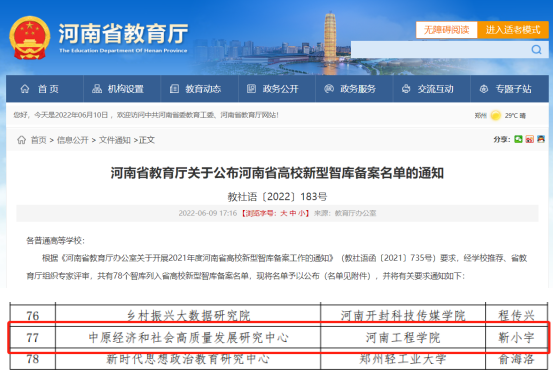Click cell 河南开封科技传媒学院
The height and width of the screenshot is (379, 559).
403,316
